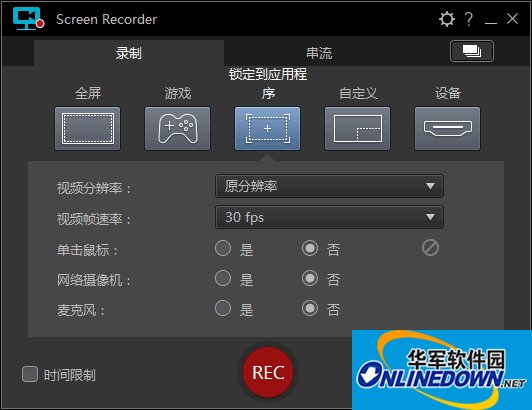Open help via the question mark icon
The image size is (532, 410).
[469, 19]
